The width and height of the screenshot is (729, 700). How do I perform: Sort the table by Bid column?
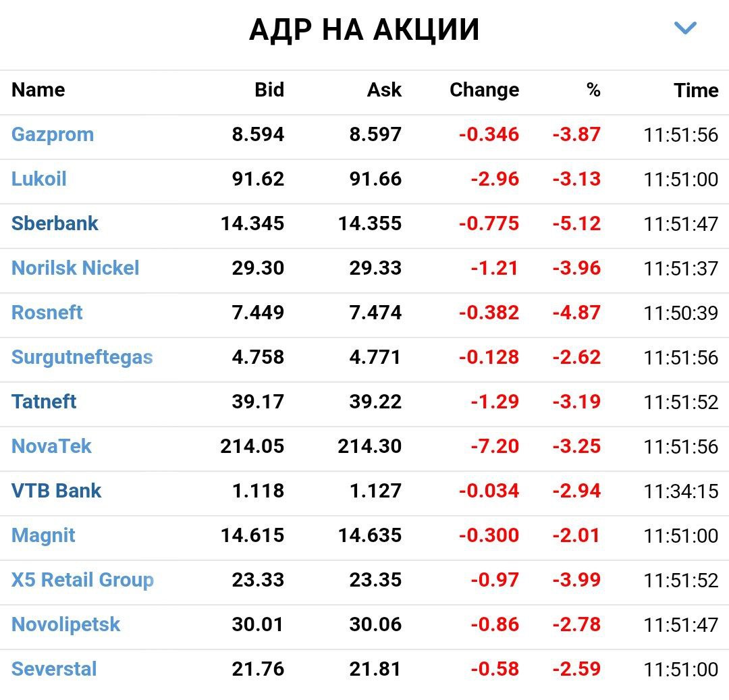click(x=270, y=90)
